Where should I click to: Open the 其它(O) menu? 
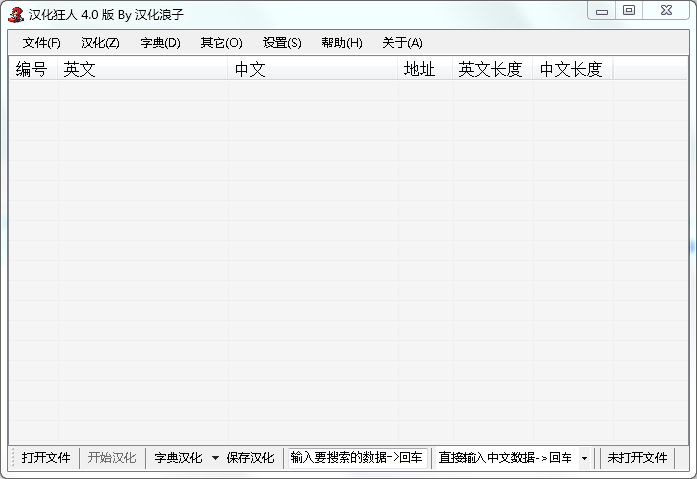pyautogui.click(x=221, y=43)
